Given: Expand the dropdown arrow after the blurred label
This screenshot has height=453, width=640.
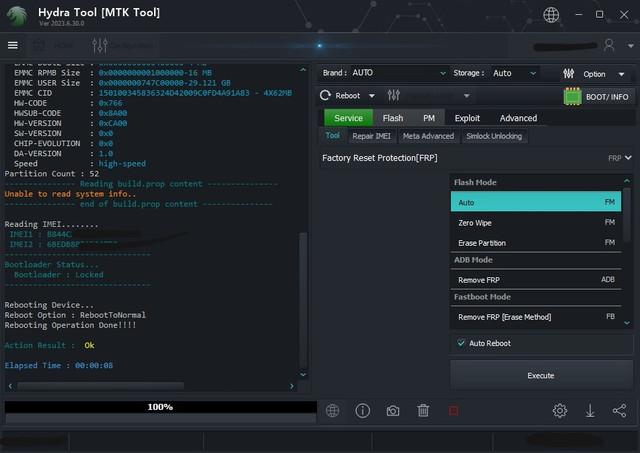Looking at the screenshot, I should pyautogui.click(x=467, y=96).
